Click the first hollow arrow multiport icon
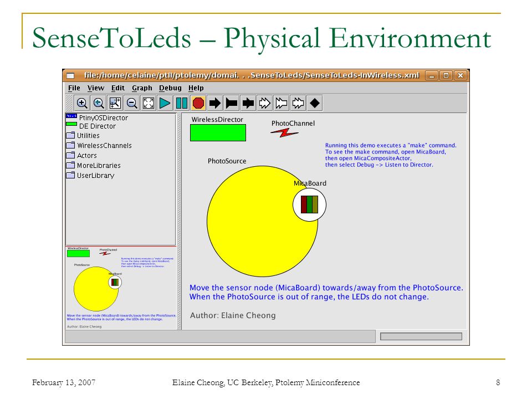The image size is (532, 399). pos(265,103)
